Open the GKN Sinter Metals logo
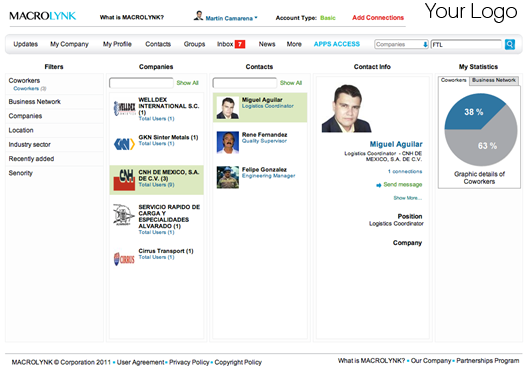The image size is (528, 381). click(x=124, y=144)
